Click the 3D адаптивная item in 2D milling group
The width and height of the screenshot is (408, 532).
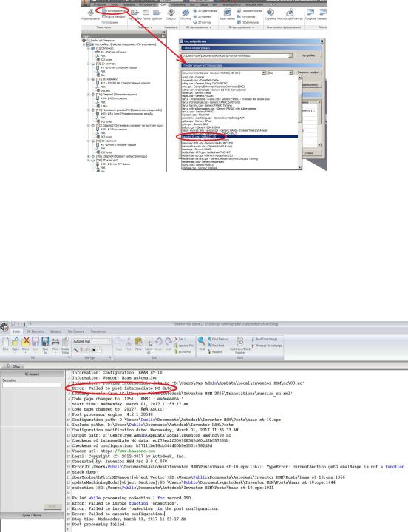[204, 11]
